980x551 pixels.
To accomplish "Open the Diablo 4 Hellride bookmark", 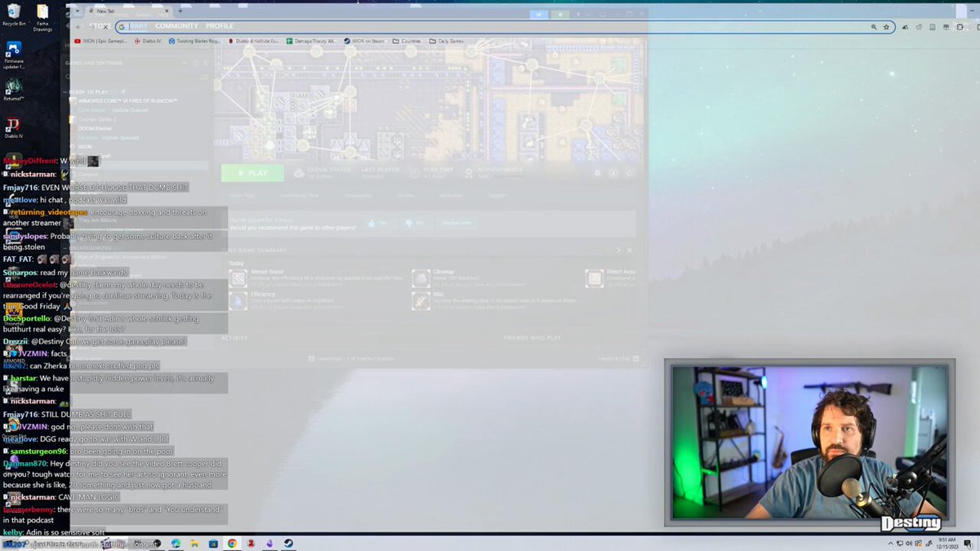I will (x=254, y=41).
